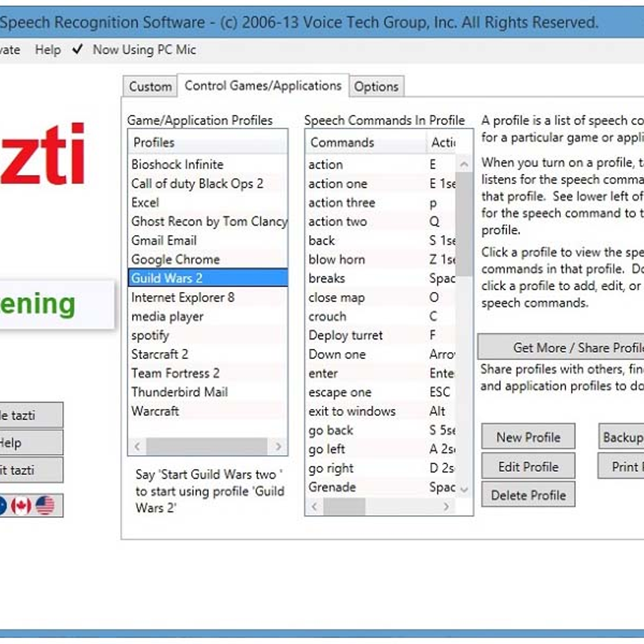Select the Control Games/Applications tab
Viewport: 644px width, 644px height.
pyautogui.click(x=263, y=86)
